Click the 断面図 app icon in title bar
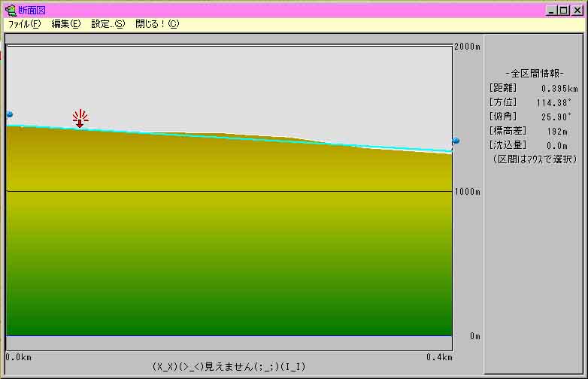The width and height of the screenshot is (588, 379). [11, 10]
